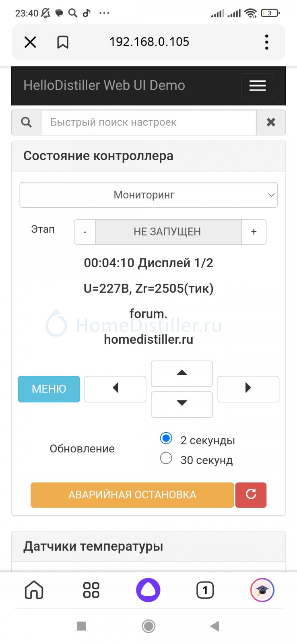Select 30 секунд update interval
The width and height of the screenshot is (297, 644).
(166, 458)
